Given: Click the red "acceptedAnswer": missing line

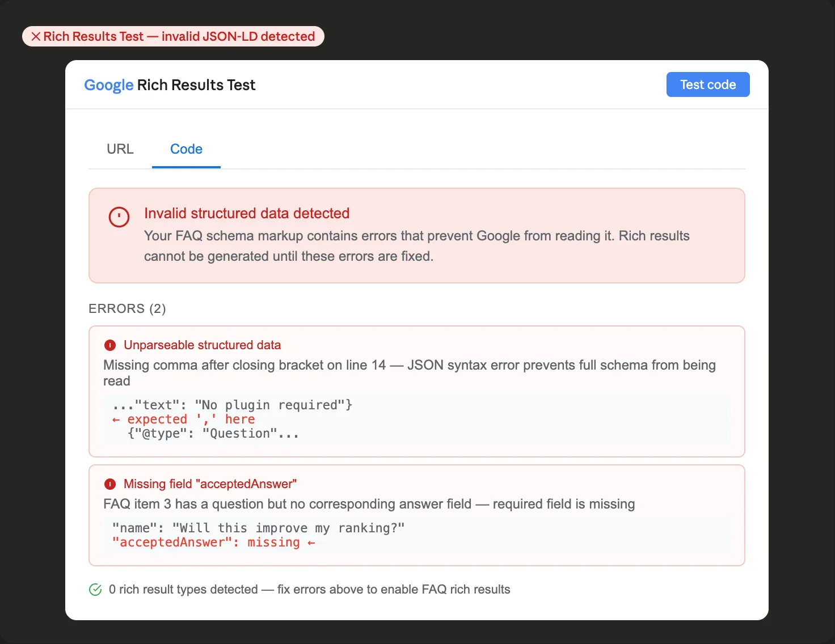Looking at the screenshot, I should pos(214,543).
